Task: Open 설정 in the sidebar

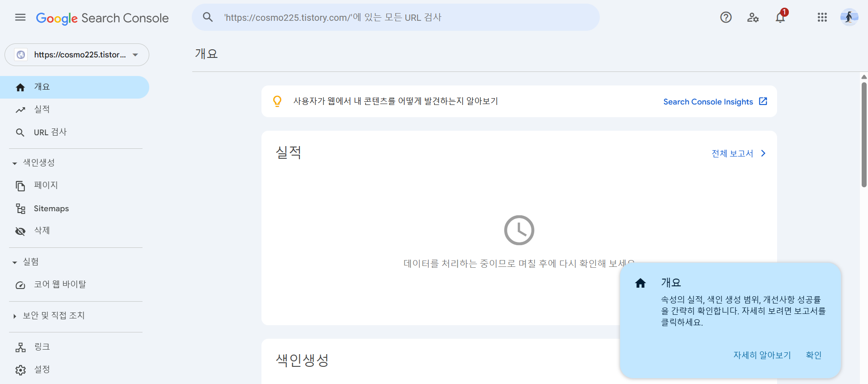Action: [75, 370]
